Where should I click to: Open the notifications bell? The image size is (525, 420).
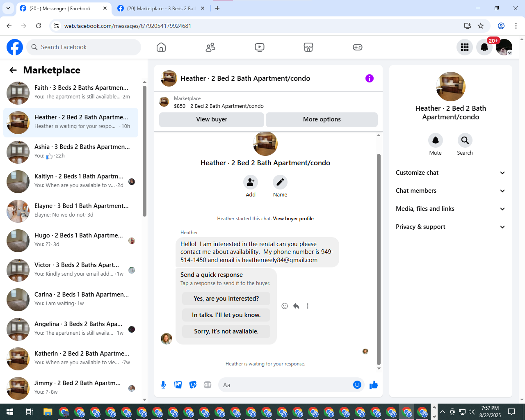[484, 47]
